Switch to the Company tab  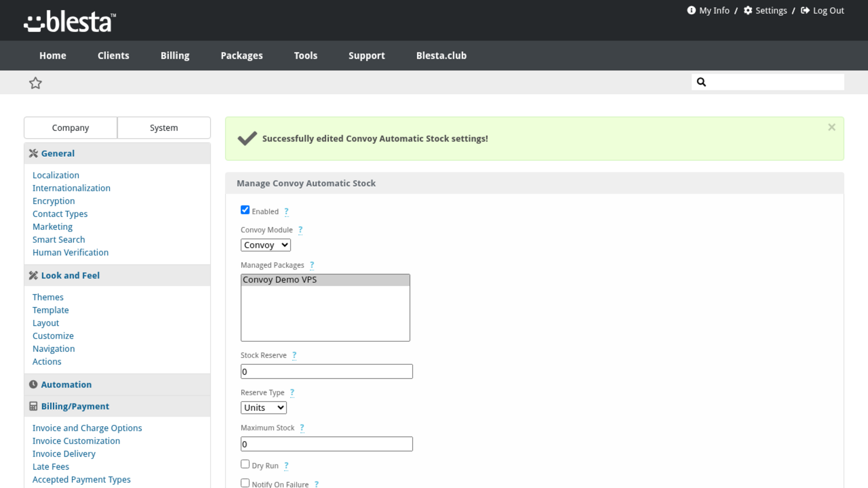point(71,128)
